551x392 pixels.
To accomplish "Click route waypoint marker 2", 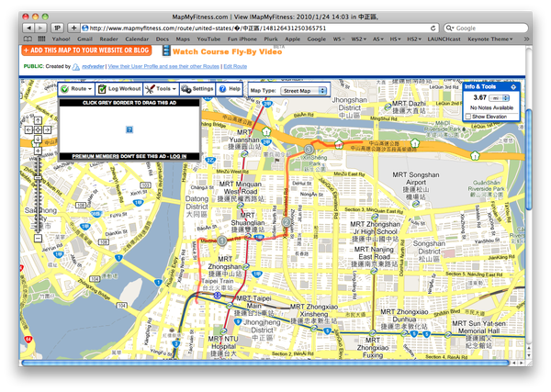I will 287,222.
